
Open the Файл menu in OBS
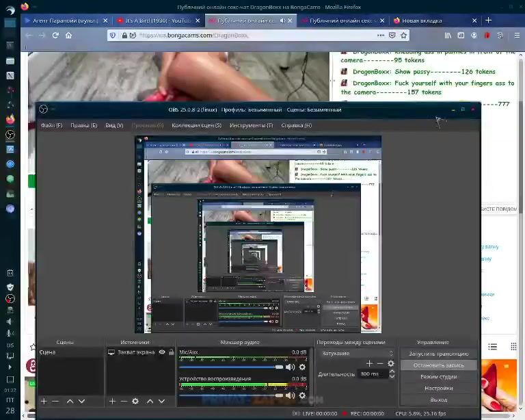coord(51,125)
